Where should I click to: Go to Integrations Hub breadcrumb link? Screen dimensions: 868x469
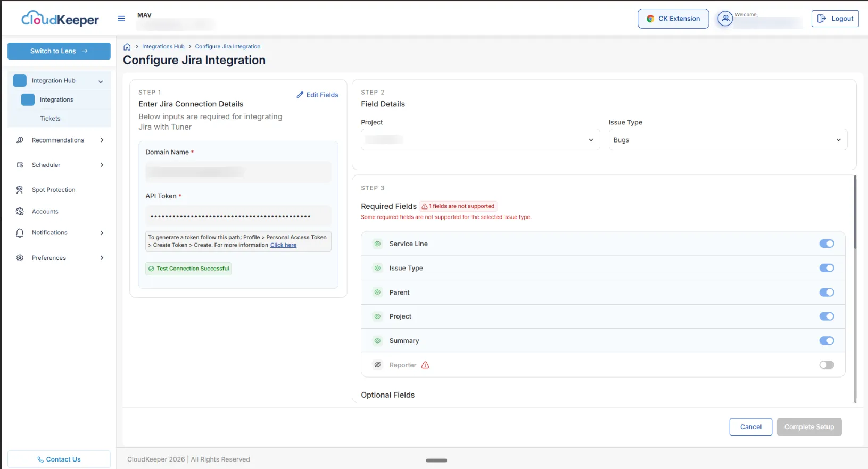(x=163, y=47)
